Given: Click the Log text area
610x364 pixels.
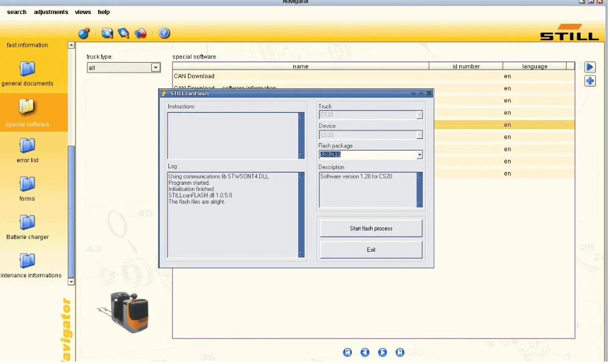Looking at the screenshot, I should [232, 215].
